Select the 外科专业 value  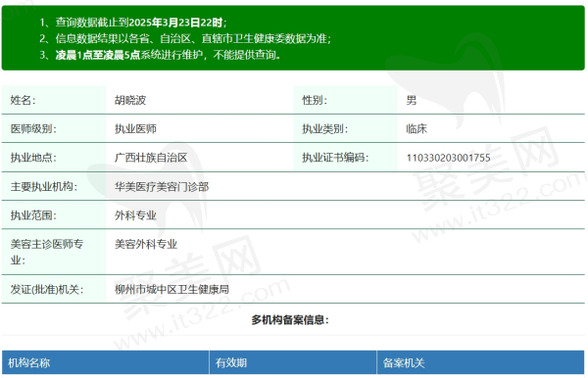pos(135,215)
